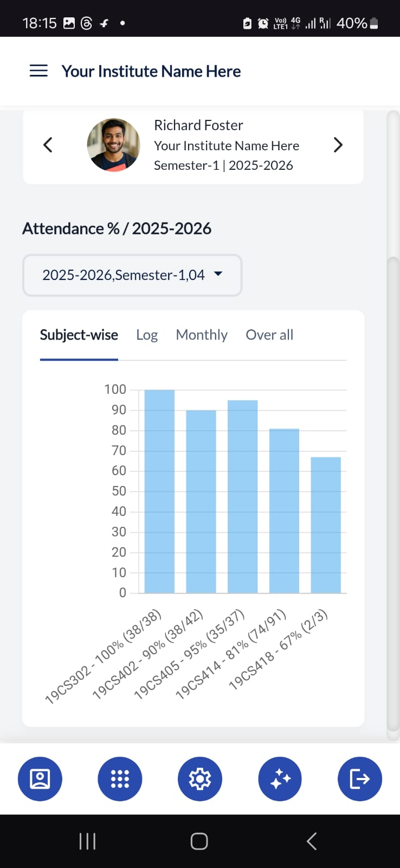This screenshot has width=400, height=868.
Task: Select the Subject-wise tab
Action: (x=79, y=335)
